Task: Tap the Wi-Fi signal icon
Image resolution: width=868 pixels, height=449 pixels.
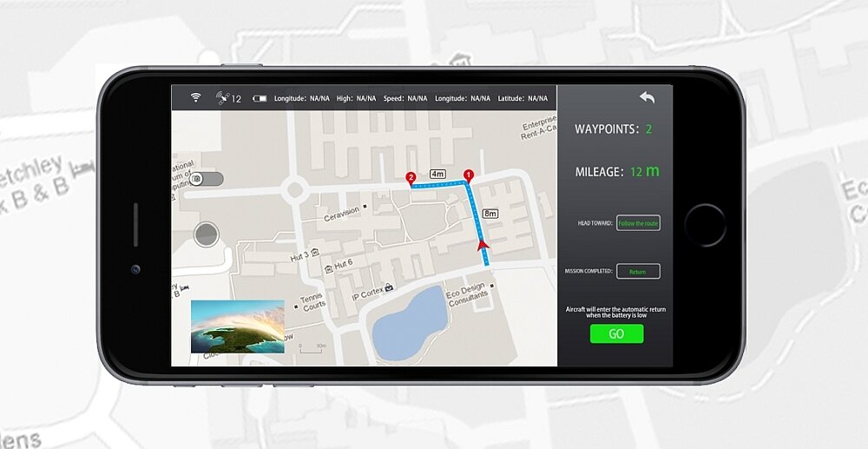Action: click(x=196, y=98)
